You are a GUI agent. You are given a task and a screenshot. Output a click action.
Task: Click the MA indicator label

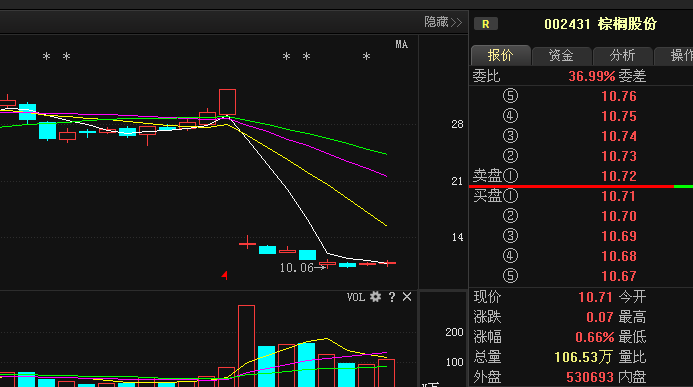pyautogui.click(x=401, y=45)
